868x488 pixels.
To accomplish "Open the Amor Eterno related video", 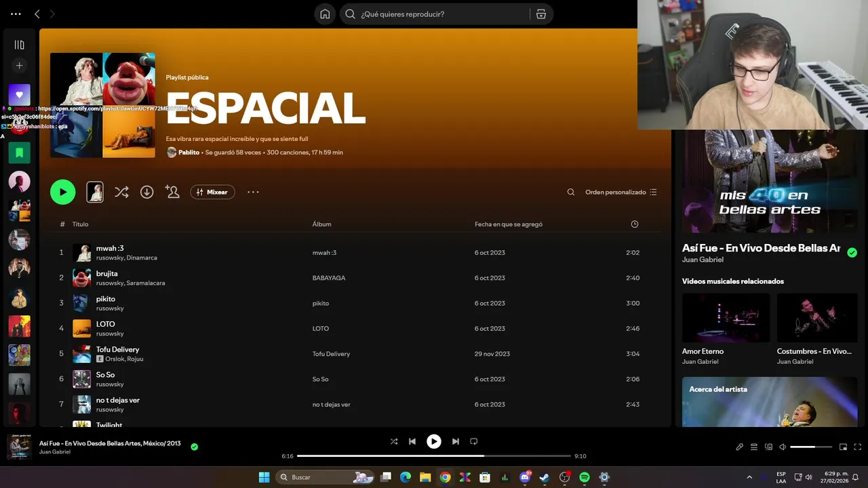I will click(x=726, y=329).
